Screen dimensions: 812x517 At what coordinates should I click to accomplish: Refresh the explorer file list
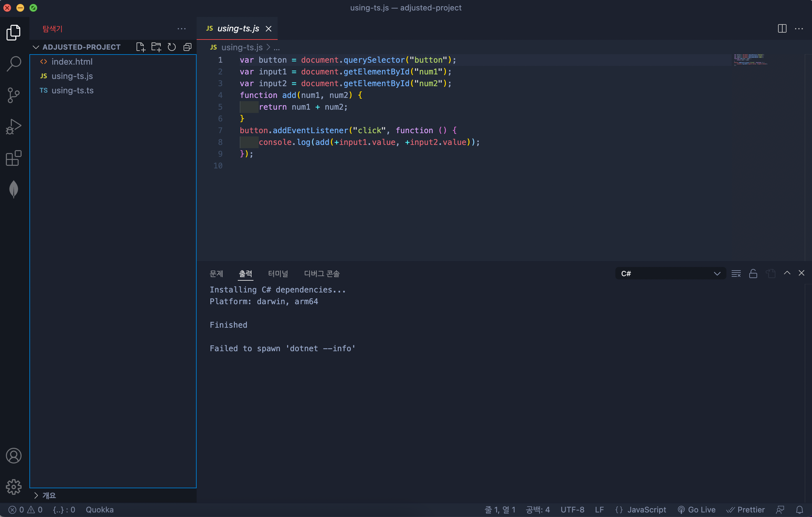click(x=171, y=47)
